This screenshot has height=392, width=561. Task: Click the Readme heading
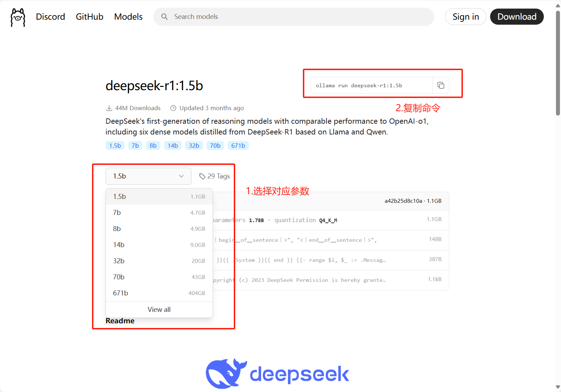(120, 321)
